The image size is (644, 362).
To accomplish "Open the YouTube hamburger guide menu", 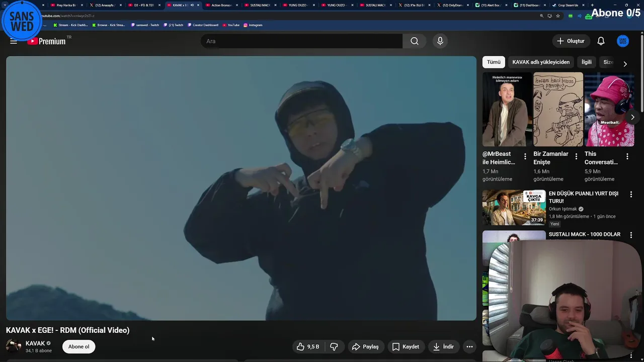I will pos(14,41).
